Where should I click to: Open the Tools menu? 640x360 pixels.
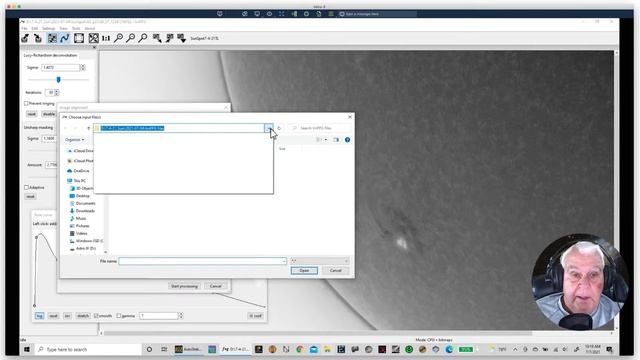coord(76,29)
